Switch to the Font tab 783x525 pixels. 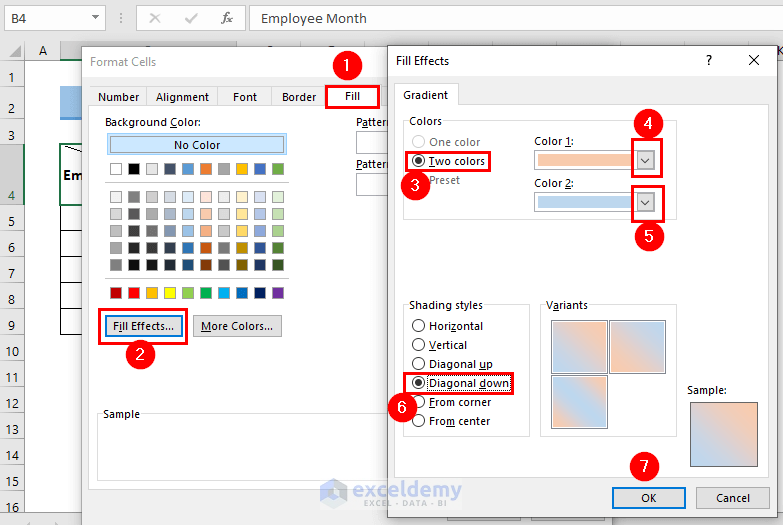pyautogui.click(x=245, y=97)
